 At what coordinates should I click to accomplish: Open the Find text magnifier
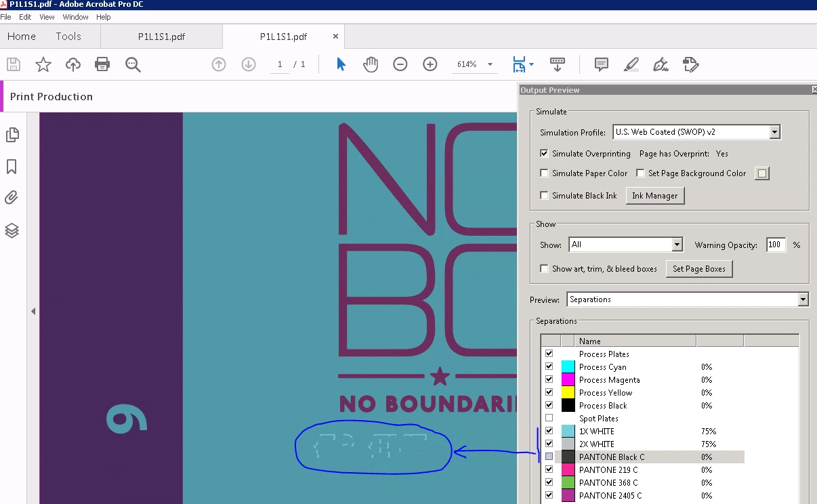tap(133, 64)
